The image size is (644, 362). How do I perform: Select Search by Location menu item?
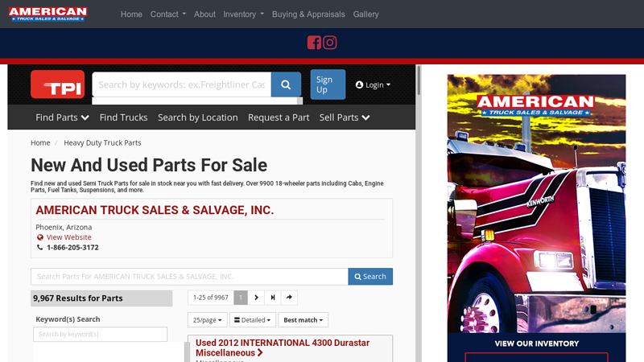[198, 117]
